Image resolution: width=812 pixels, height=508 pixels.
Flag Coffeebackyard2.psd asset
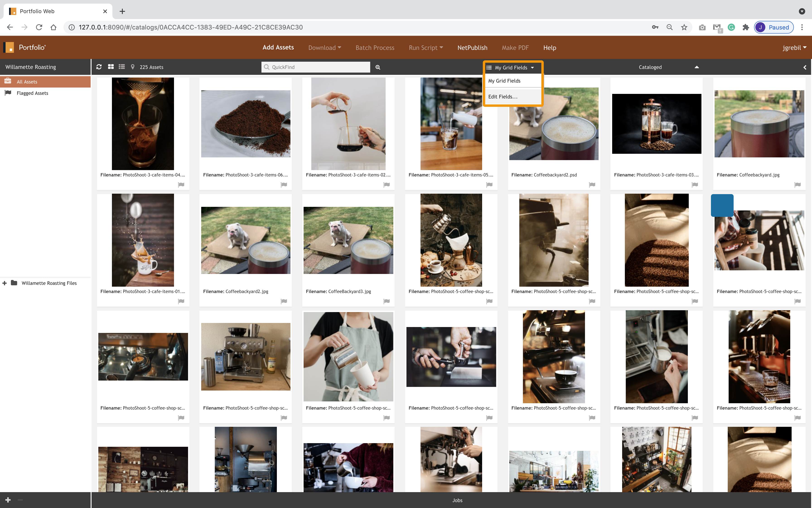pyautogui.click(x=592, y=184)
